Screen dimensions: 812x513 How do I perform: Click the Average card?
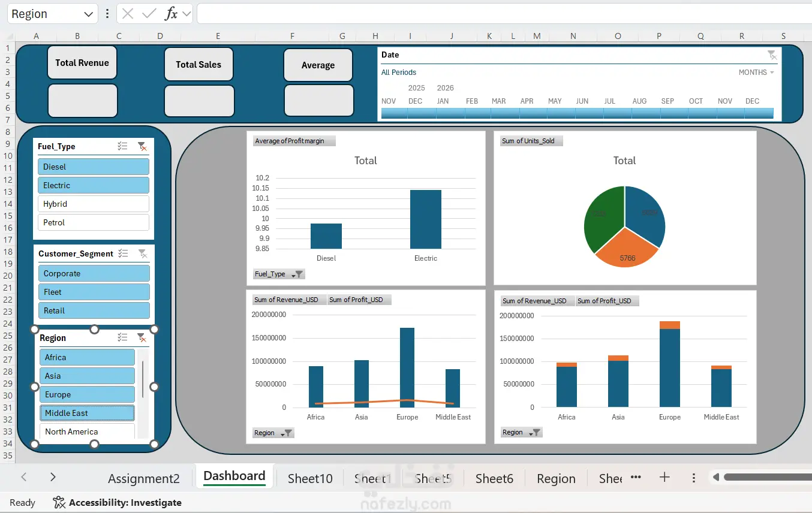click(318, 65)
